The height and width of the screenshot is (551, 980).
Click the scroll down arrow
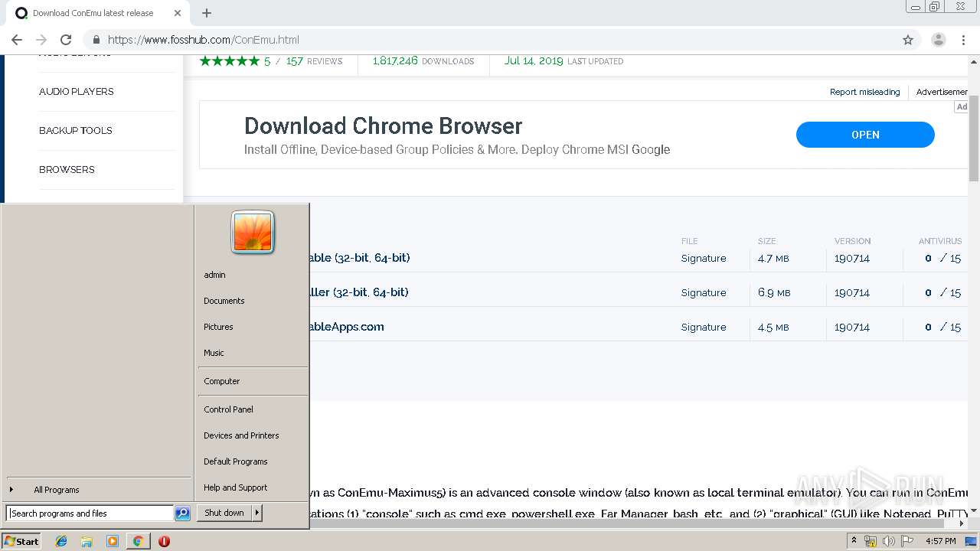coord(974,510)
